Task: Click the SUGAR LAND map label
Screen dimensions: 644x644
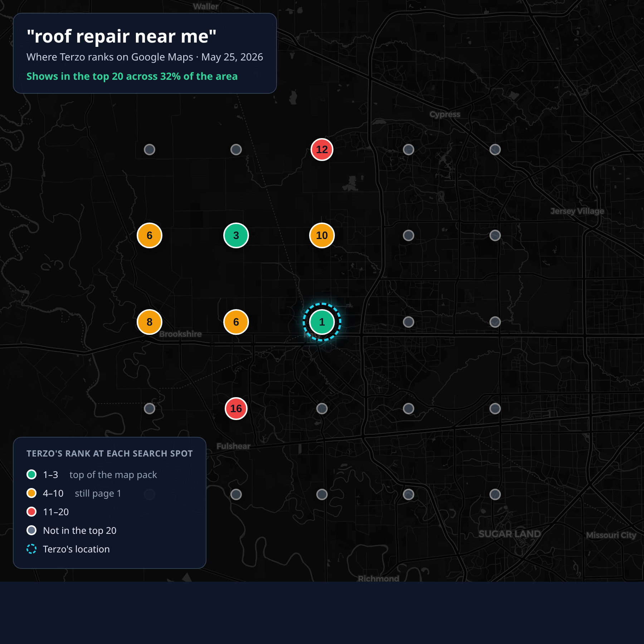Action: tap(510, 534)
